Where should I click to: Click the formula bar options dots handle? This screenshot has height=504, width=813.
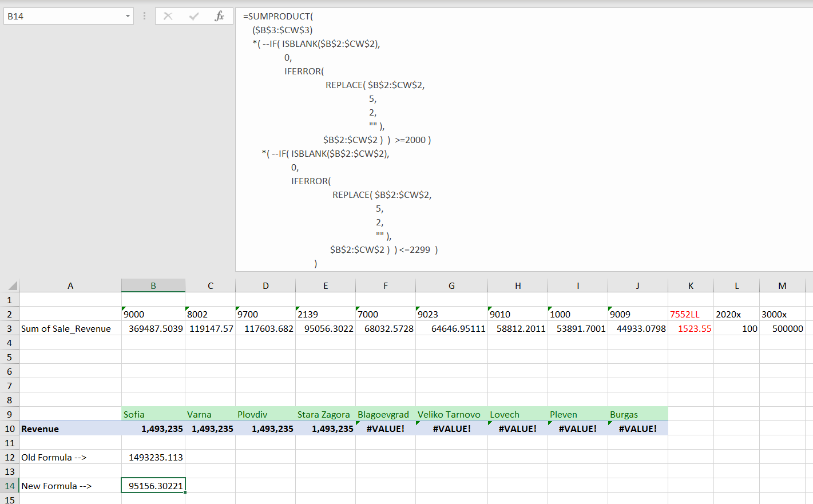(x=144, y=16)
